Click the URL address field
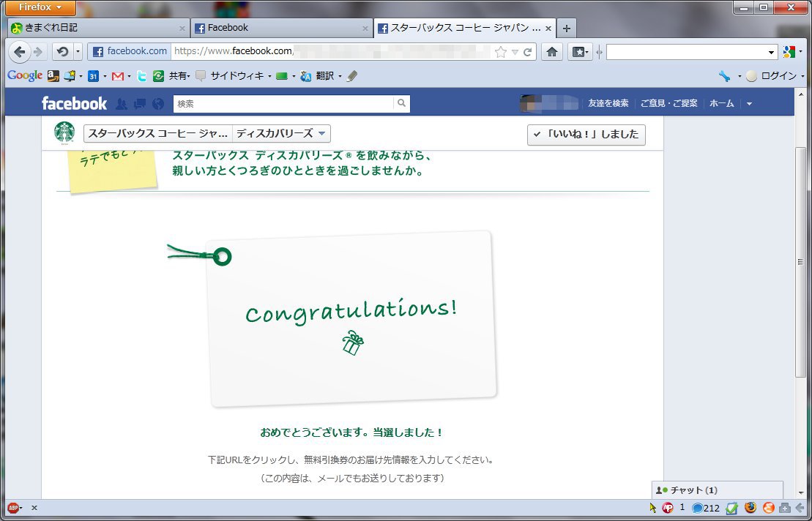Image resolution: width=812 pixels, height=521 pixels. [332, 51]
